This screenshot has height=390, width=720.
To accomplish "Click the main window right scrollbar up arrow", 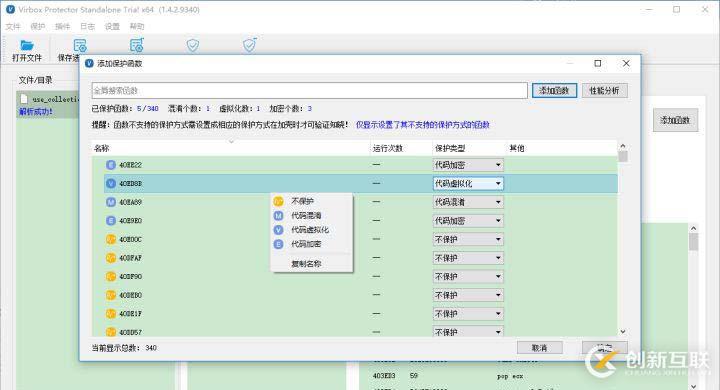I will [x=694, y=228].
